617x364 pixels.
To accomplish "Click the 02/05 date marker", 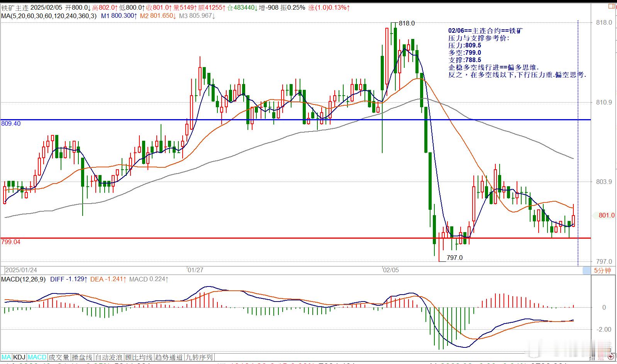I will (391, 270).
